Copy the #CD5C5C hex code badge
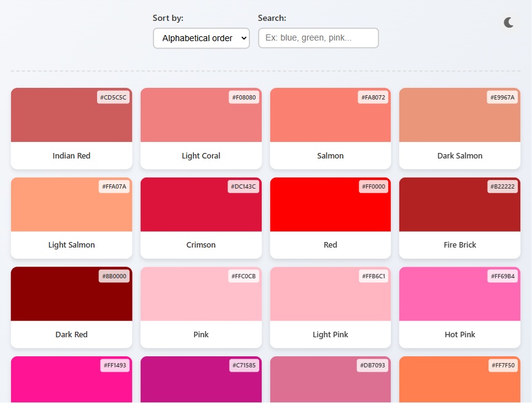The image size is (532, 403). [x=114, y=97]
